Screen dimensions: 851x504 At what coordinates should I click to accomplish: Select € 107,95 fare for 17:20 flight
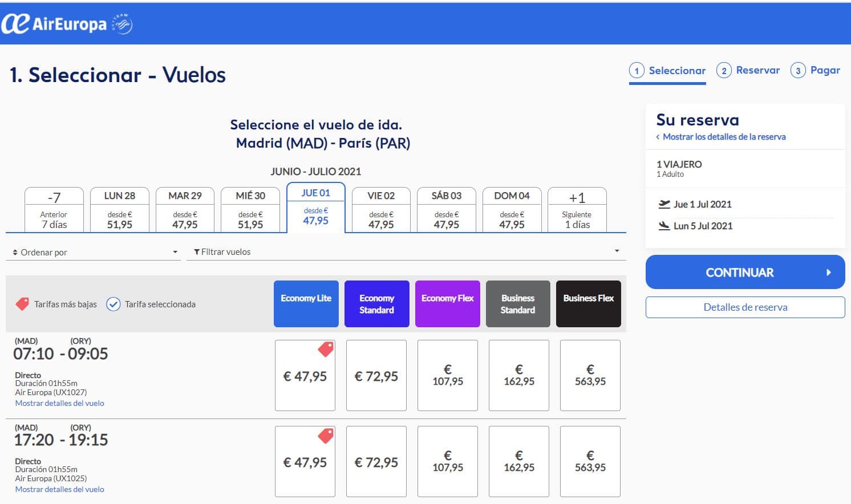(448, 462)
